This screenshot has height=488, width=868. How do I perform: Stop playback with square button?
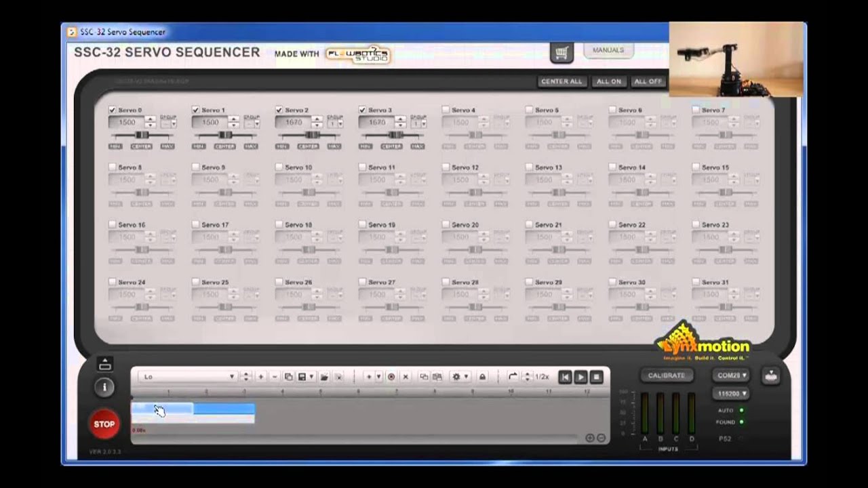pyautogui.click(x=597, y=377)
